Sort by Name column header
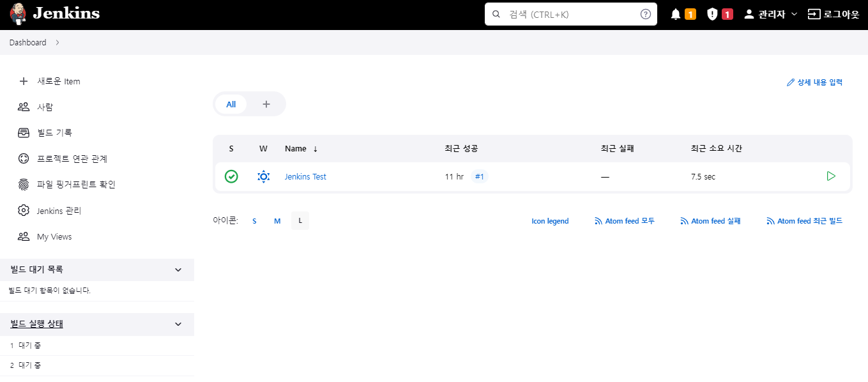 (296, 148)
